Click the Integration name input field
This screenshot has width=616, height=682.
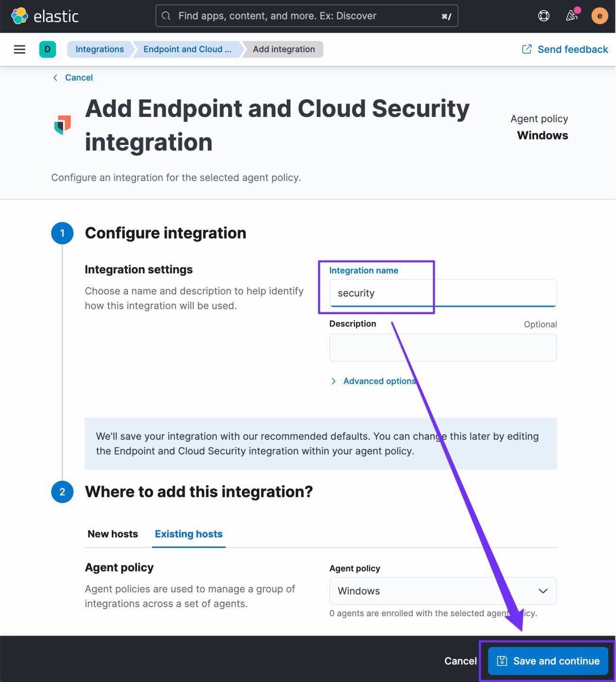coord(443,293)
